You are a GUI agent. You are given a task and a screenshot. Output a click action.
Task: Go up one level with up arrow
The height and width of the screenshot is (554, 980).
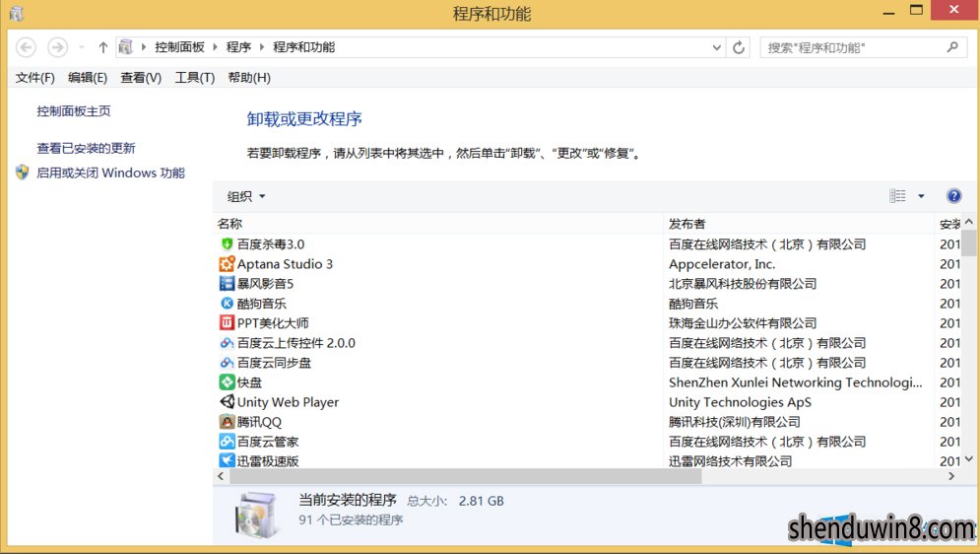pos(103,47)
